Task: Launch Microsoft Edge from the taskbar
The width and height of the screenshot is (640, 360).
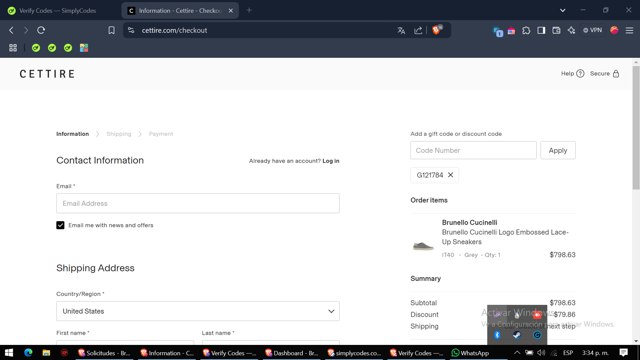Action: (x=28, y=353)
